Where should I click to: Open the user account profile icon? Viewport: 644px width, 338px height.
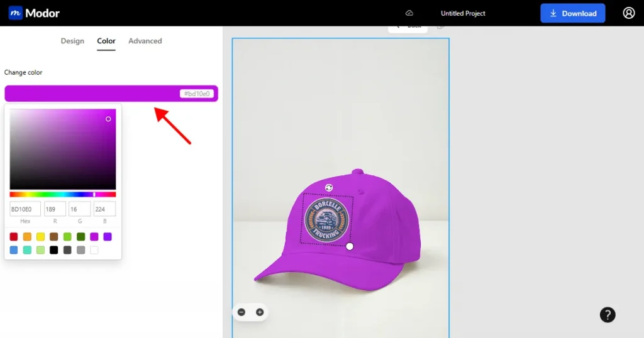tap(628, 13)
